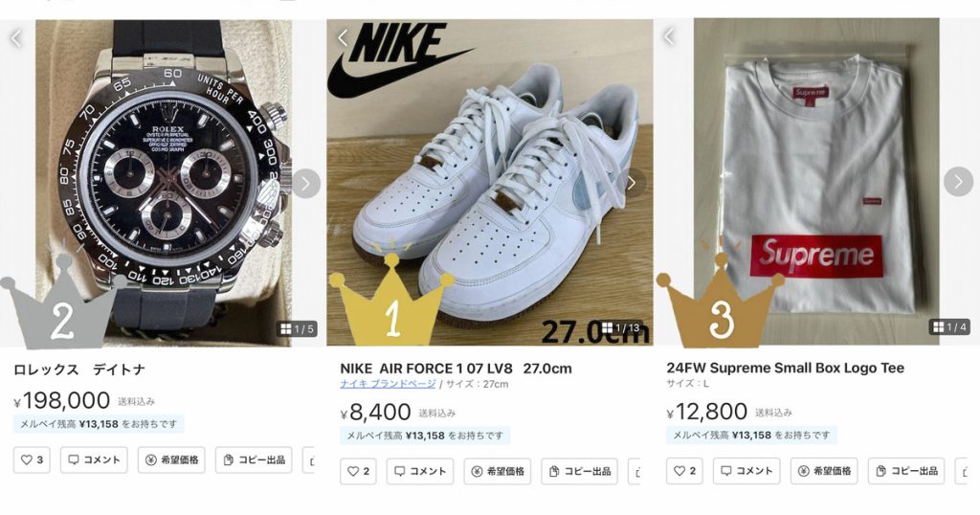The image size is (980, 515).
Task: Click コピー出品 on the Supreme tee listing
Action: click(906, 472)
